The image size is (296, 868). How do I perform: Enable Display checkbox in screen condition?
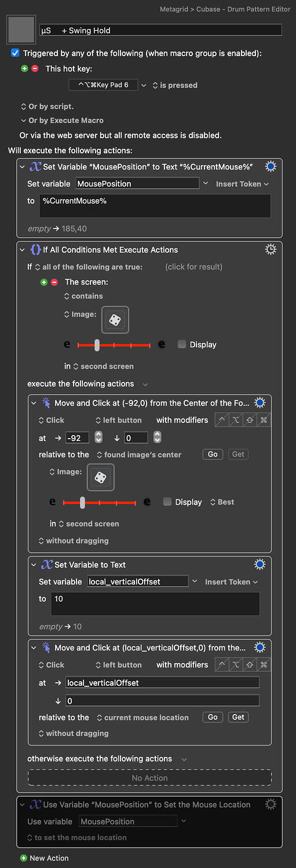(182, 344)
